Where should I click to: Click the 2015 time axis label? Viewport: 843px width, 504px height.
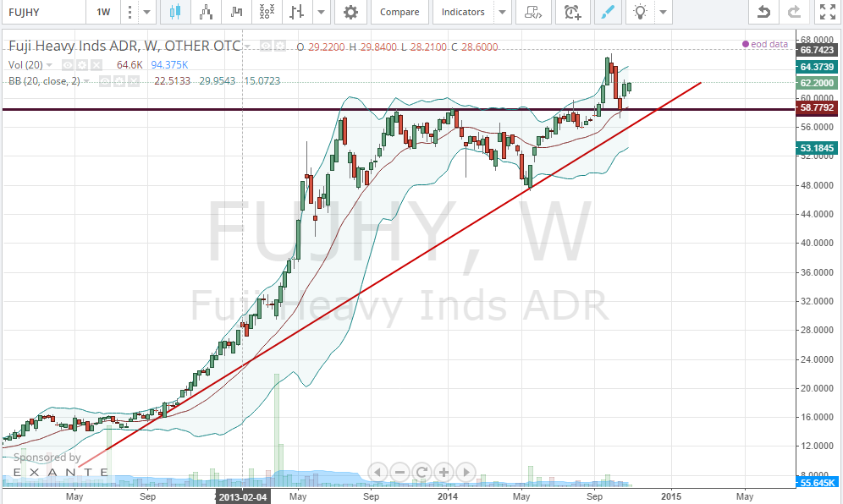point(670,496)
